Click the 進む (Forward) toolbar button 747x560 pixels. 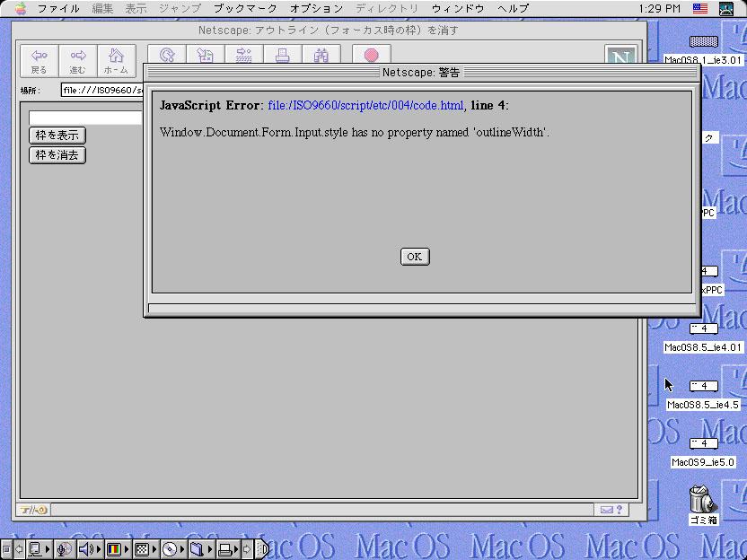(x=78, y=61)
